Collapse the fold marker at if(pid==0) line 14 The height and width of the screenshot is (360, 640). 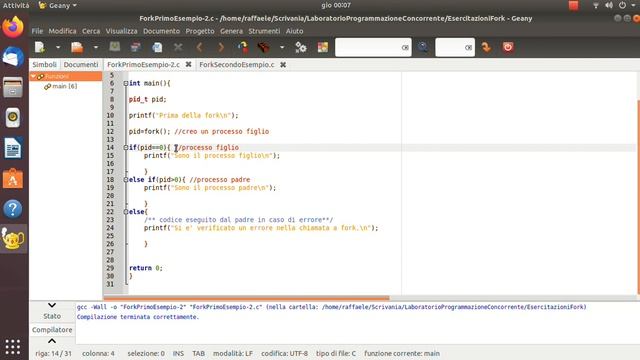coord(126,148)
